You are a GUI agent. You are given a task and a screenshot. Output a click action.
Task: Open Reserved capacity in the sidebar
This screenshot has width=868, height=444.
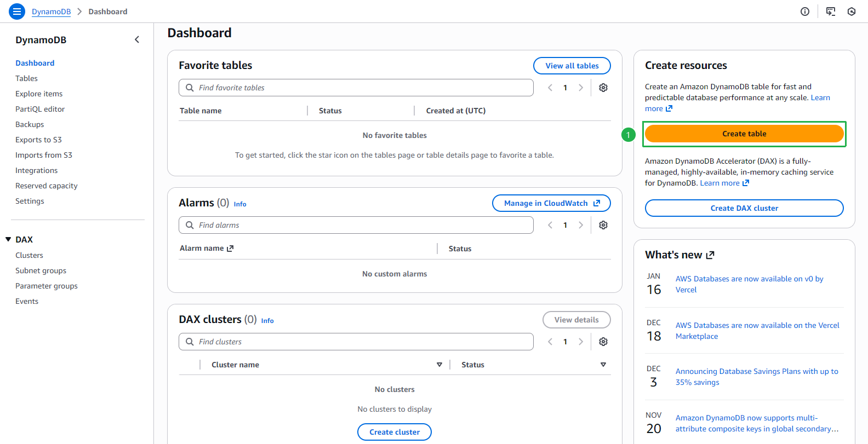[47, 186]
